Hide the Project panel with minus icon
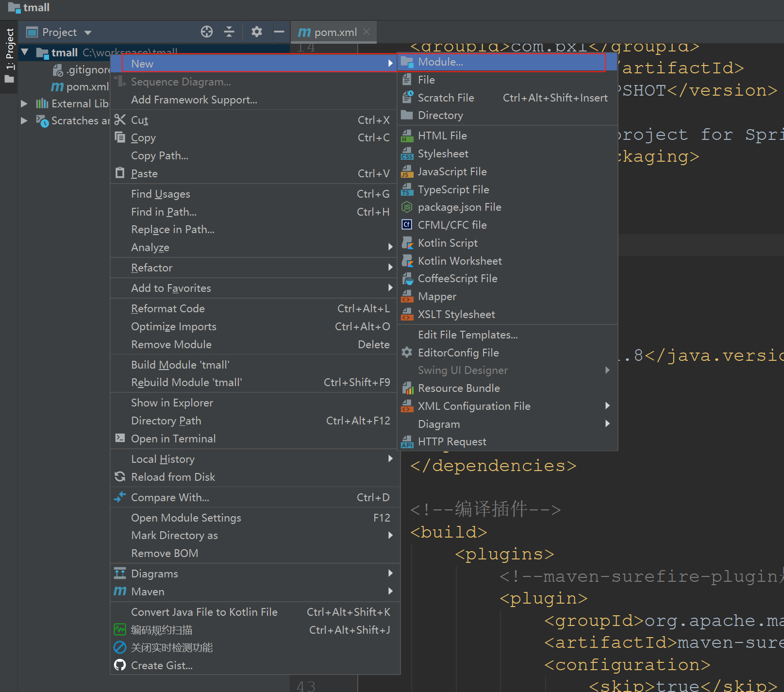 point(279,32)
